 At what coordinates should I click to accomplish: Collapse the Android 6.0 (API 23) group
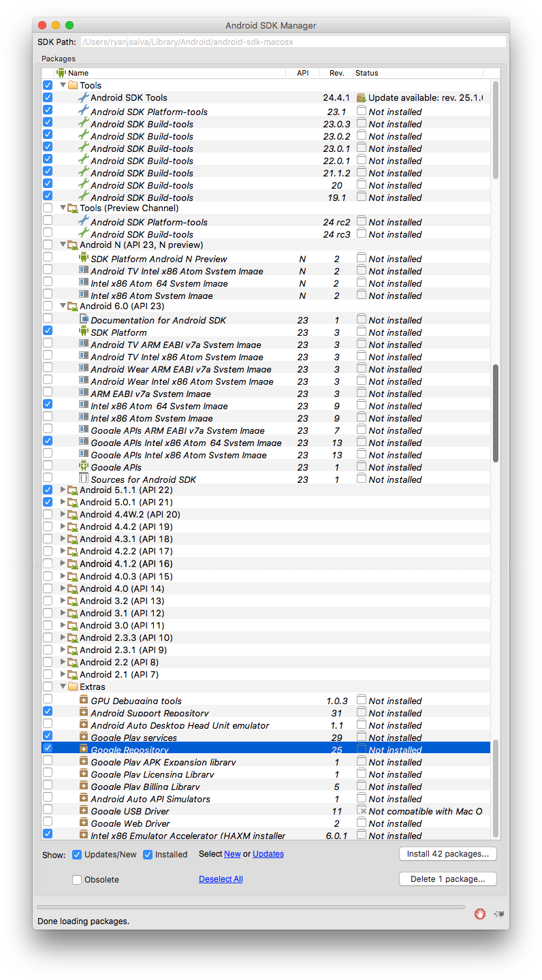coord(63,306)
